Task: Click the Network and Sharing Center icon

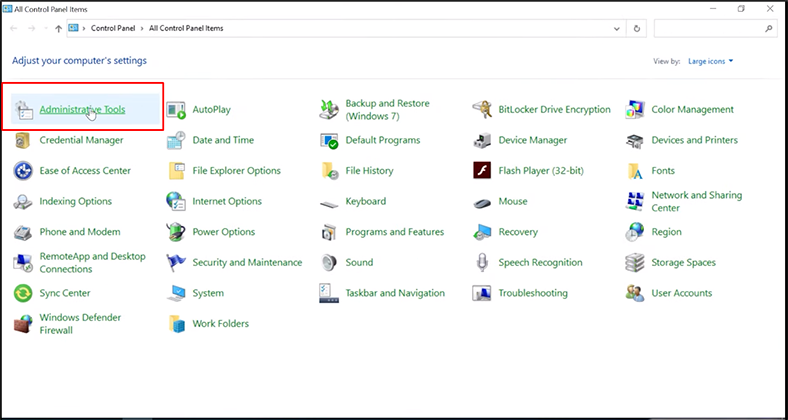Action: (635, 201)
